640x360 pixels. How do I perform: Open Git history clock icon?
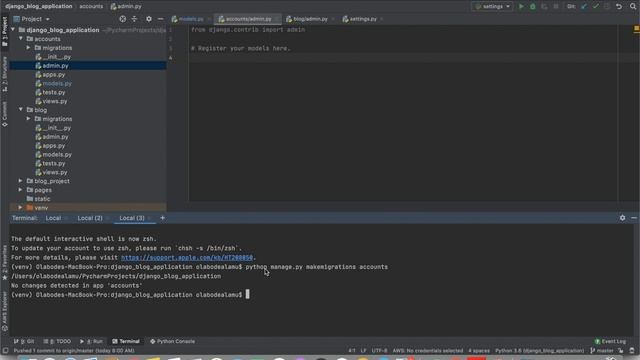pos(607,7)
